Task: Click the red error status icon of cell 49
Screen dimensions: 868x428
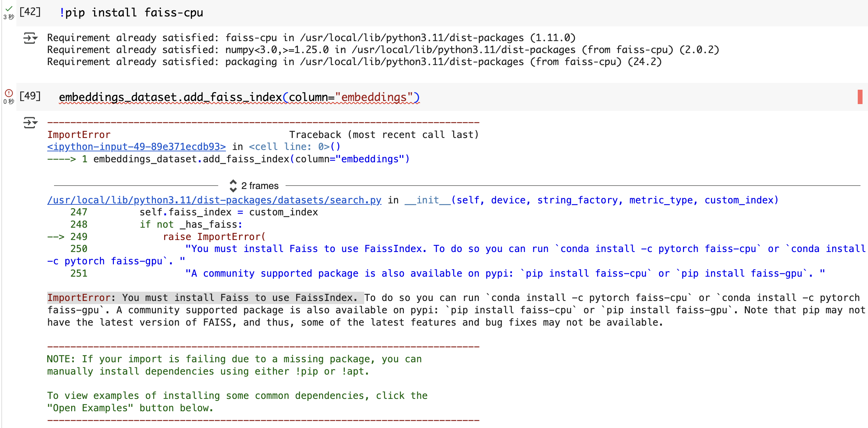Action: coord(9,93)
